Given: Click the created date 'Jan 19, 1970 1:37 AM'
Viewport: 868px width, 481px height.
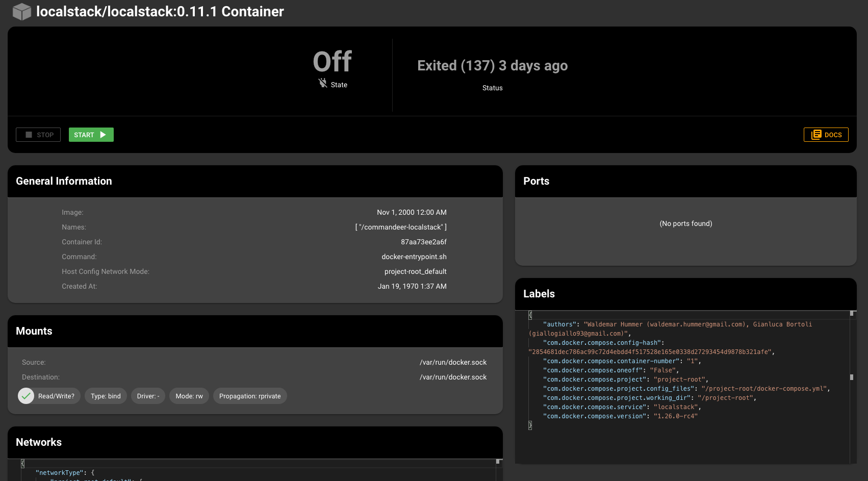Looking at the screenshot, I should [x=412, y=286].
